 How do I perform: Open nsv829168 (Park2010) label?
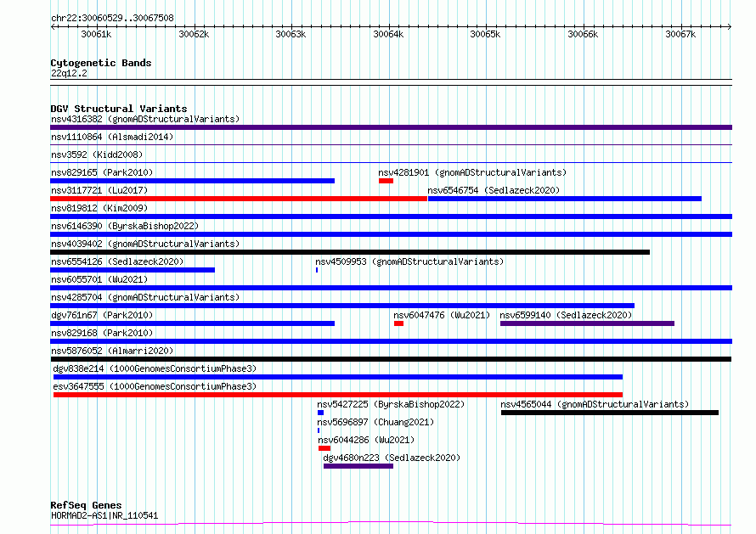point(102,333)
